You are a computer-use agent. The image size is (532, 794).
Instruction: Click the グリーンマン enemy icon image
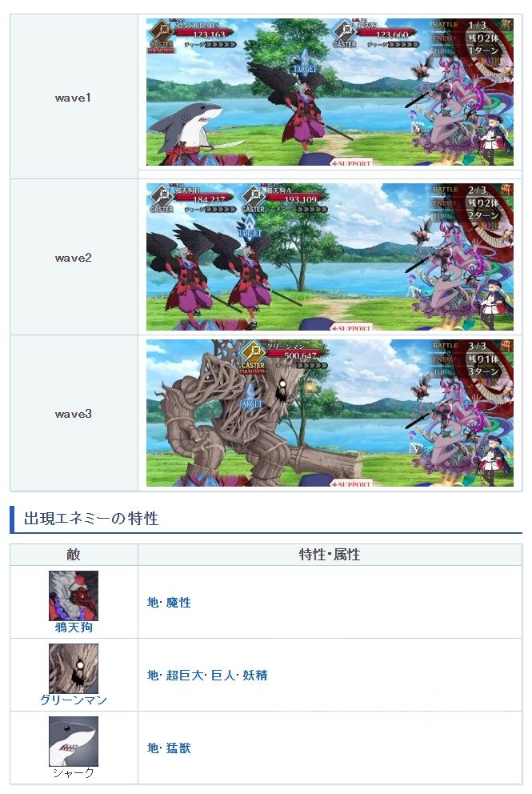tap(74, 668)
